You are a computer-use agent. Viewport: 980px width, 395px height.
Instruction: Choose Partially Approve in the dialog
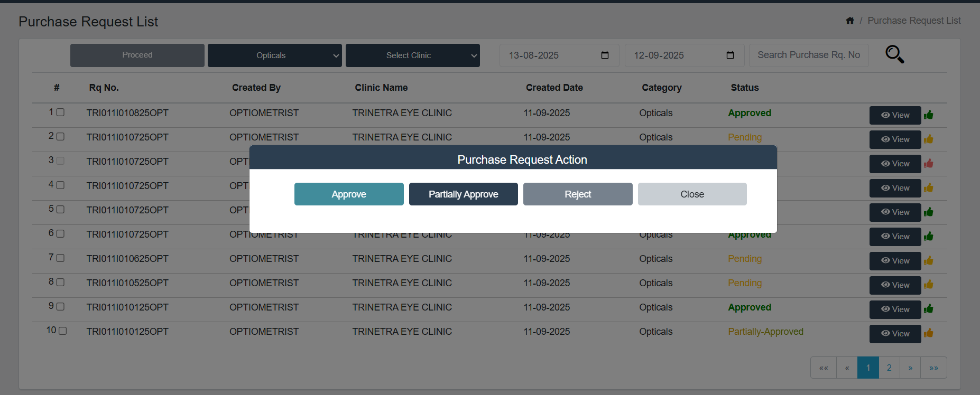pyautogui.click(x=463, y=194)
